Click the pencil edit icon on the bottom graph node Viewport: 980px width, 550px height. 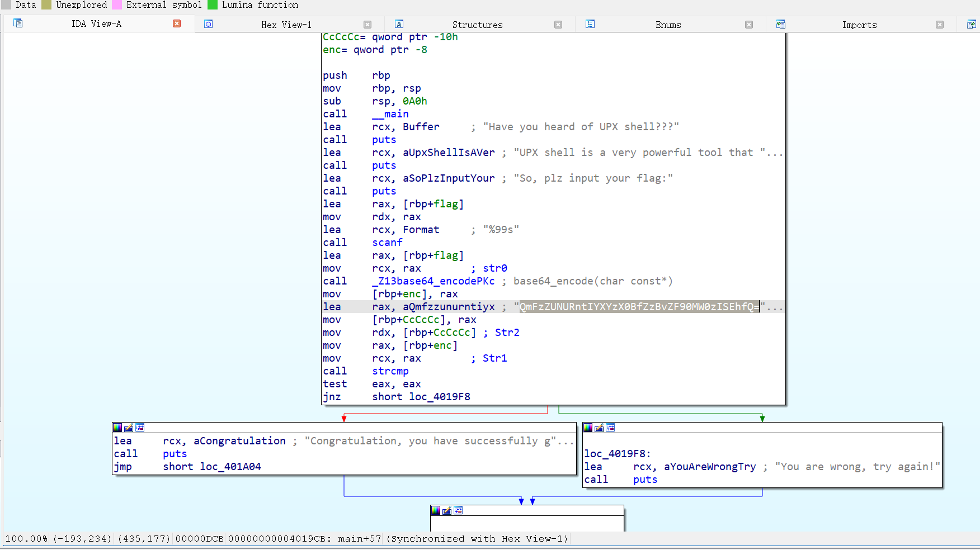(446, 510)
